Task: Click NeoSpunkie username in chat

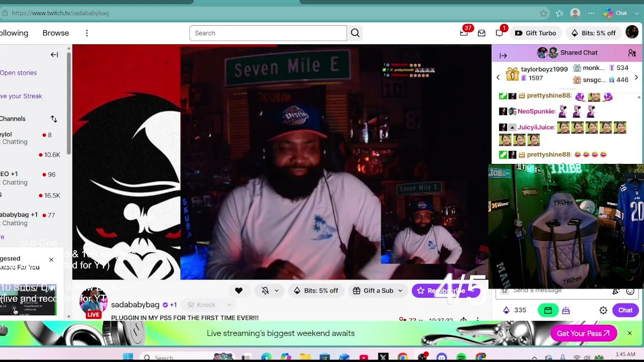Action: (x=536, y=112)
